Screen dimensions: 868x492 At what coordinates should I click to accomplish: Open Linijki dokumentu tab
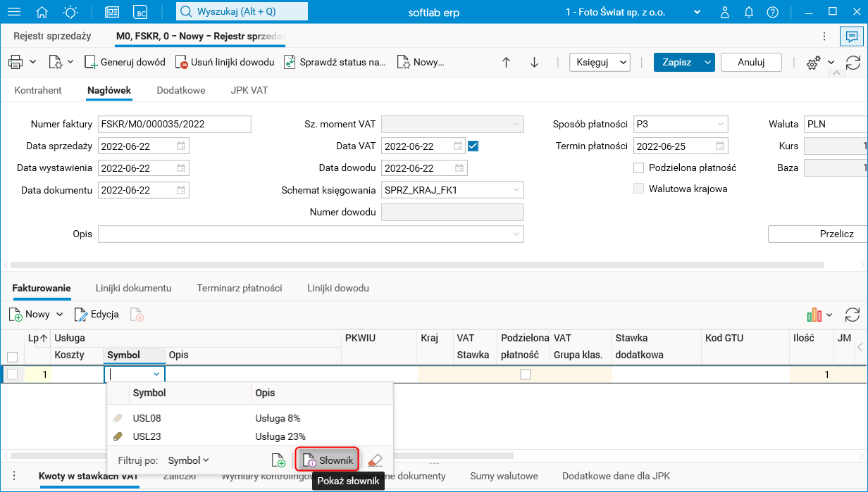coord(134,288)
